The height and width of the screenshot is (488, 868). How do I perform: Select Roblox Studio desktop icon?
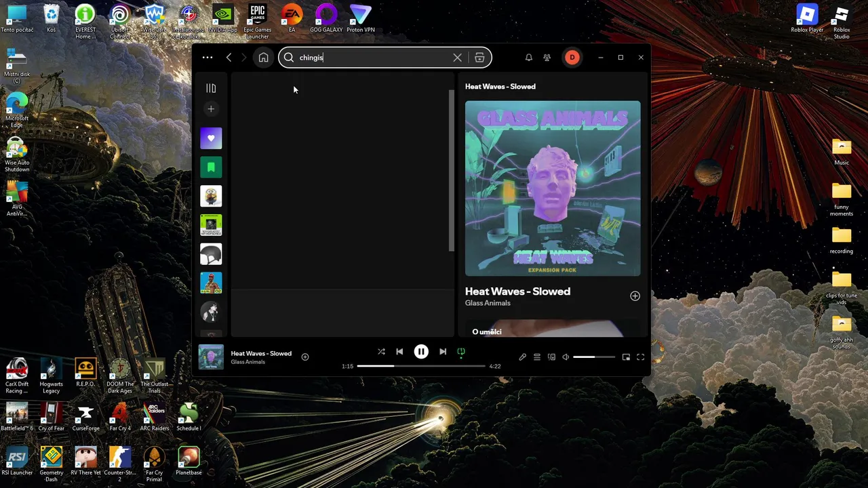pos(842,22)
